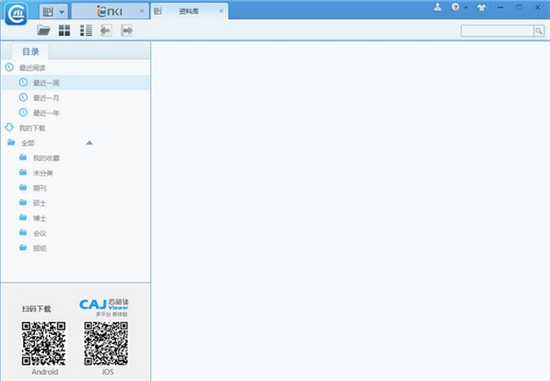The height and width of the screenshot is (381, 550).
Task: Click the iOS QR code
Action: [x=106, y=344]
